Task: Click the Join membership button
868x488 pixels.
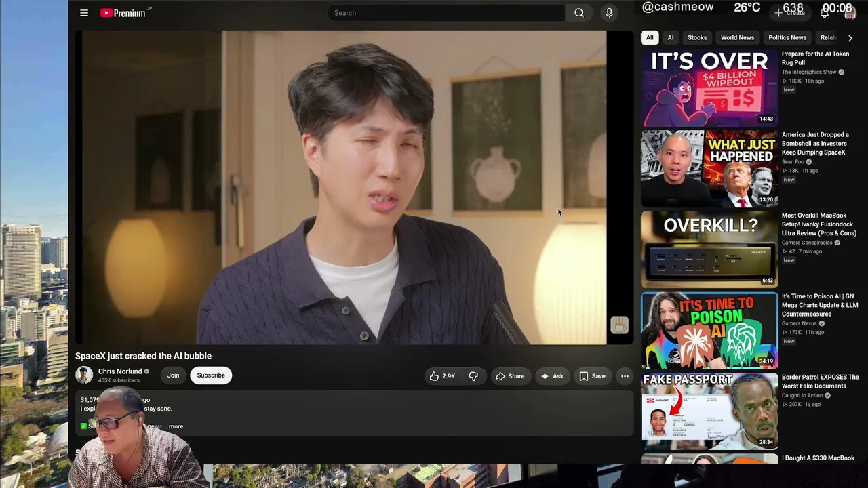Action: tap(174, 375)
